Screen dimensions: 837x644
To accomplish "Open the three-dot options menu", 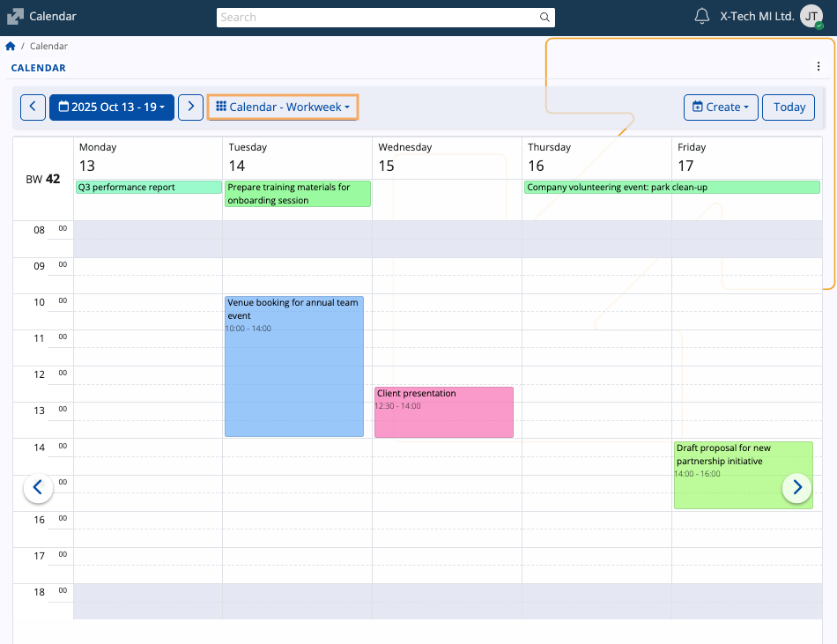I will click(x=818, y=67).
